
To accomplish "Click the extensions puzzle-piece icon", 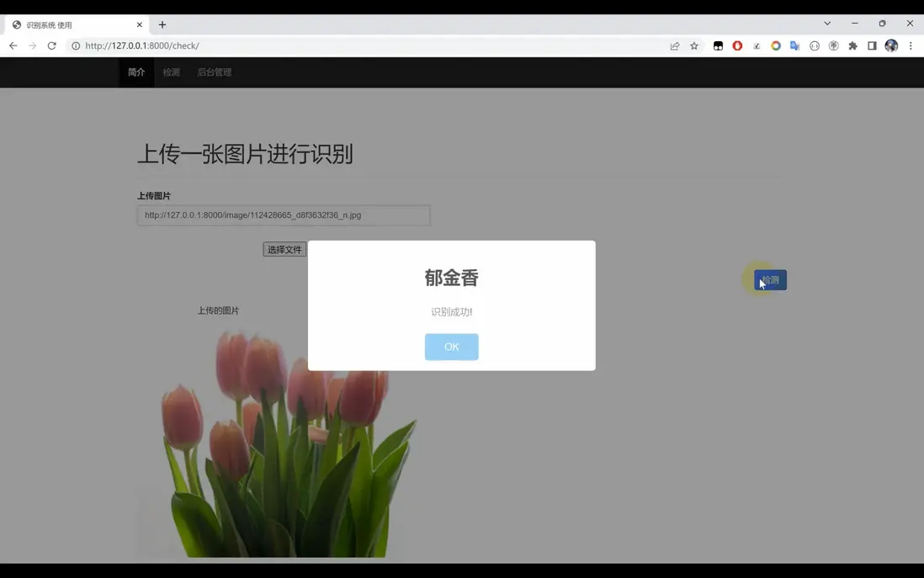I will pos(852,45).
